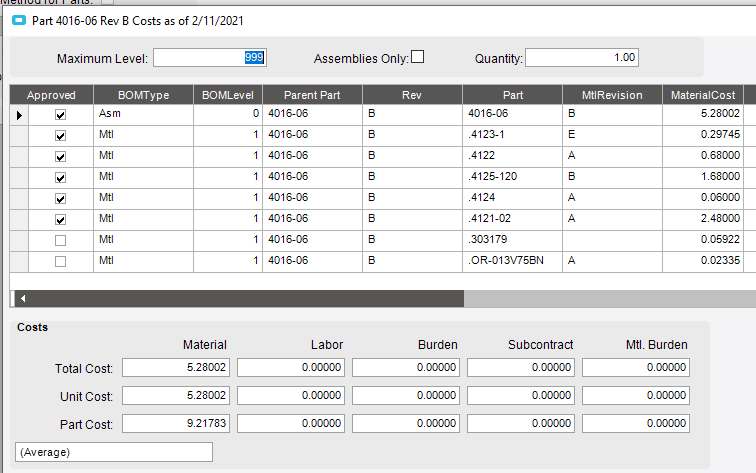Viewport: 756px width, 473px height.
Task: Sort by the MaterialCost column header
Action: tap(703, 95)
